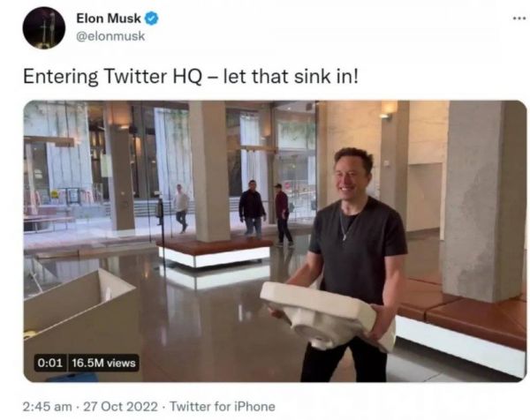Click the beige cardboard box in video foreground
Image resolution: width=530 pixels, height=420 pixels.
point(81,321)
